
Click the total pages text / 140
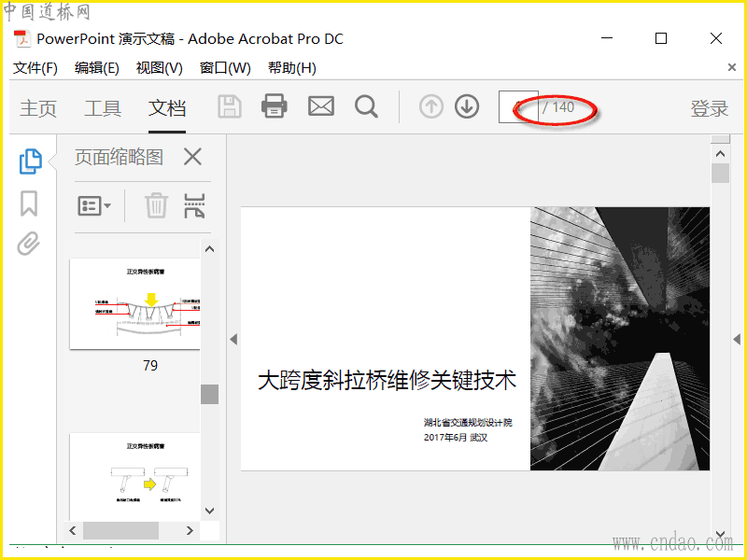pos(558,107)
